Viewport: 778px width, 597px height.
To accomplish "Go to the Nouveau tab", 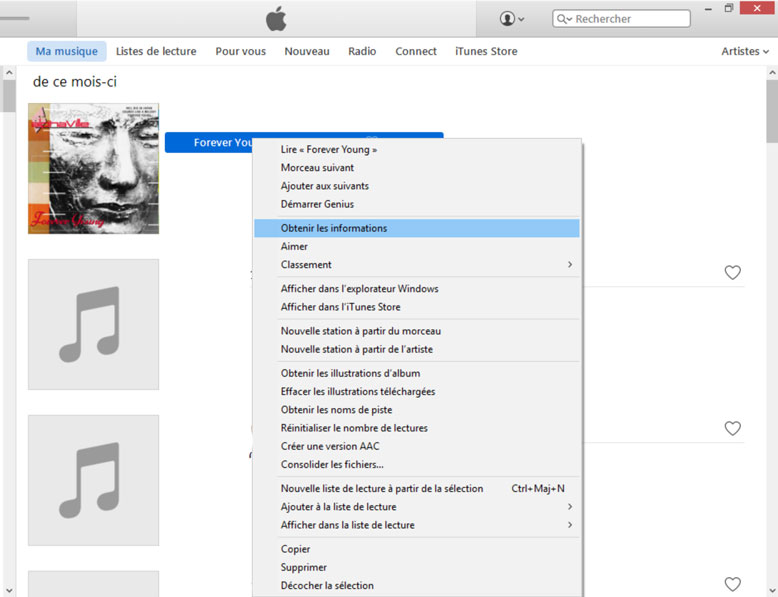I will coord(307,51).
